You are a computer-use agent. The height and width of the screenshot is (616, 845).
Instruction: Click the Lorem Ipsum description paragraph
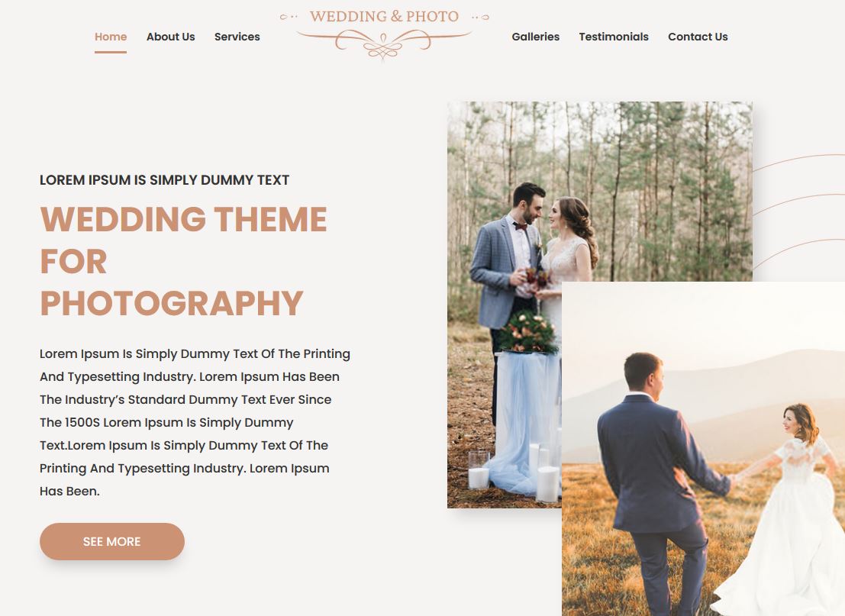(x=195, y=423)
